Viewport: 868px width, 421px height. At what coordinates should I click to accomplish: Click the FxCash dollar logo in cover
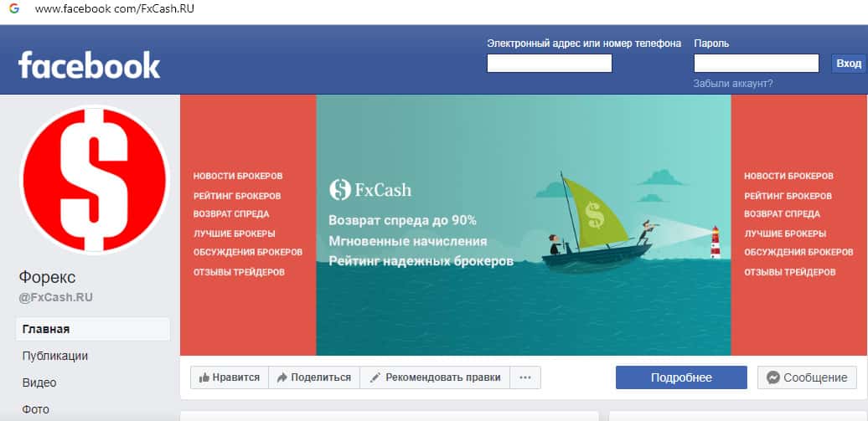pos(340,190)
